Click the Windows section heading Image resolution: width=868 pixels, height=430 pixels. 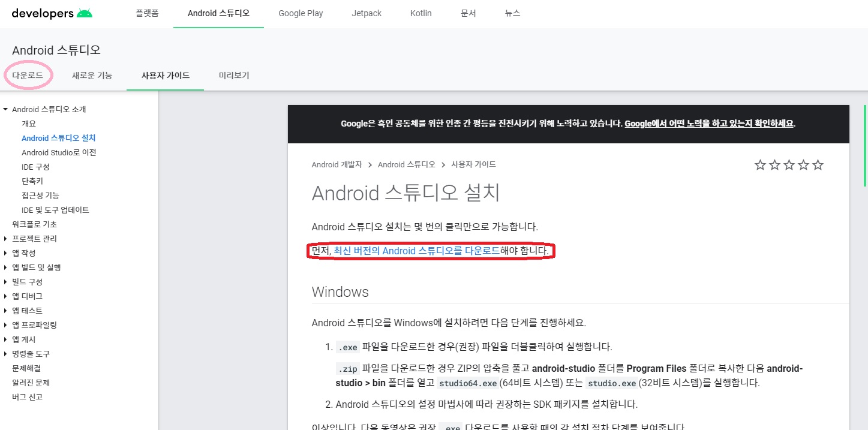[340, 292]
